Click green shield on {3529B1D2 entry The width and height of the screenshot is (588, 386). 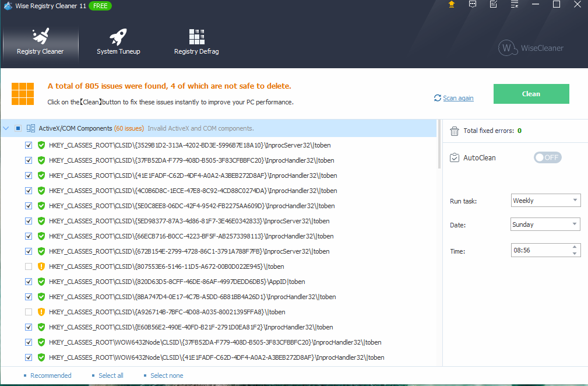41,145
